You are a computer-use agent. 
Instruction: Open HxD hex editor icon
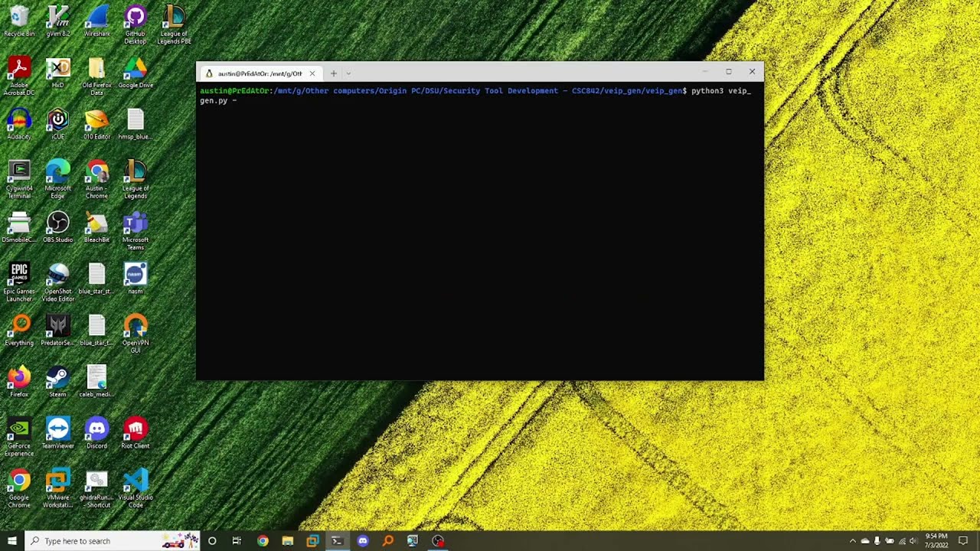[58, 73]
